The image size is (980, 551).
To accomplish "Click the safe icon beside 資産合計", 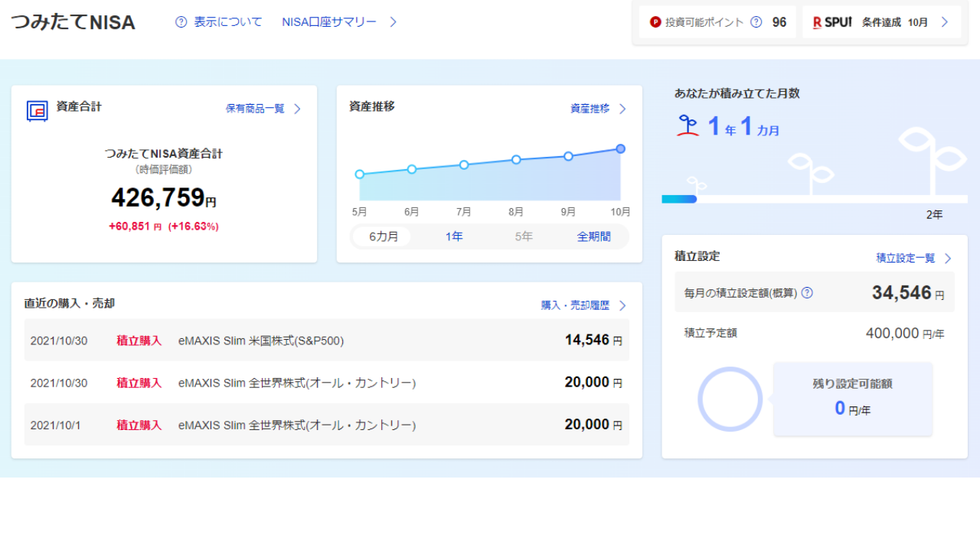I will [38, 111].
